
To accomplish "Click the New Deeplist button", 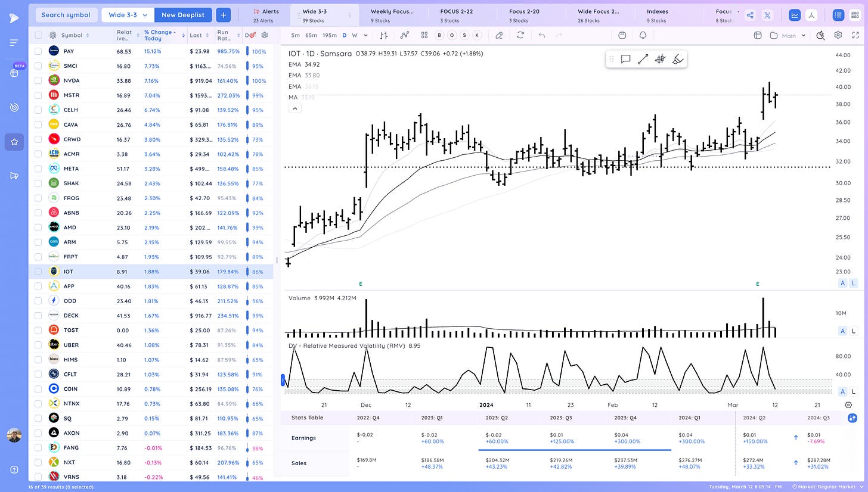I will (x=183, y=15).
